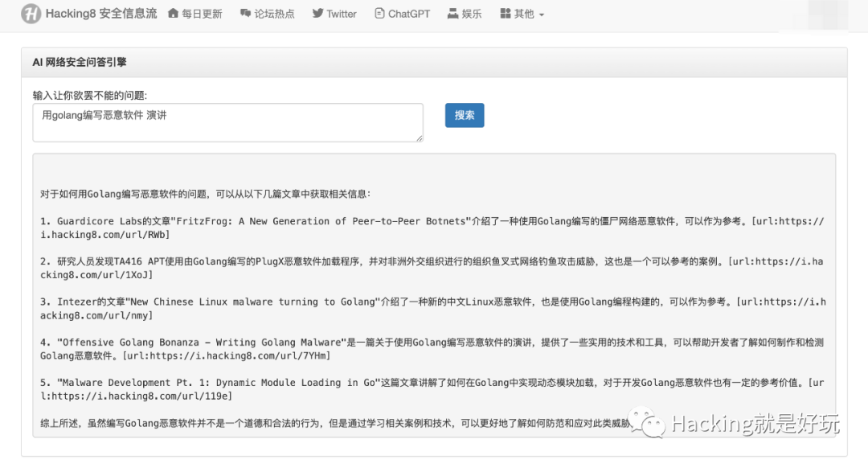Click the Hacking8 logo icon
868x464 pixels.
click(31, 14)
